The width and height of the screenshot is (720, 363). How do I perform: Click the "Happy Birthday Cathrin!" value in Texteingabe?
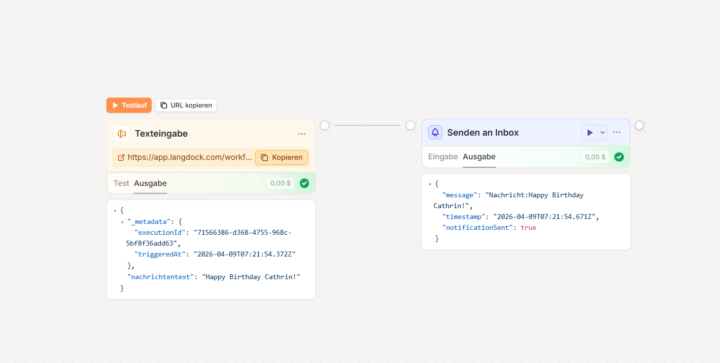point(251,277)
